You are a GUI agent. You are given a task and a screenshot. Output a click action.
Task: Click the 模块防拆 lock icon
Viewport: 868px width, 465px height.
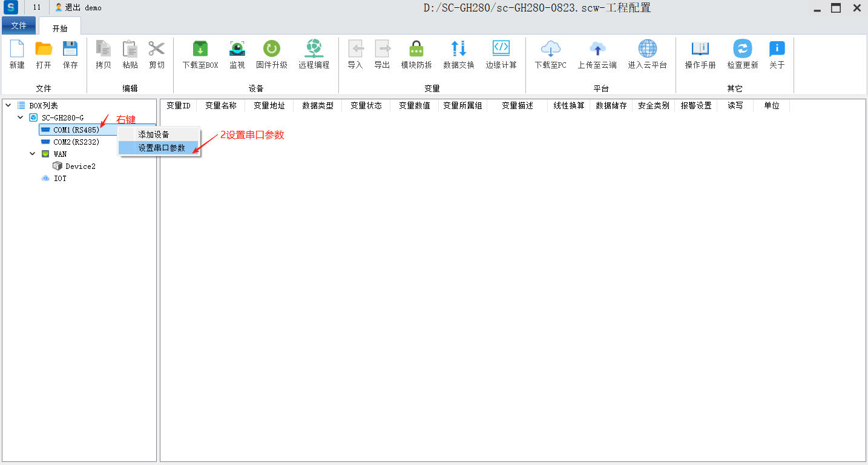tap(416, 49)
